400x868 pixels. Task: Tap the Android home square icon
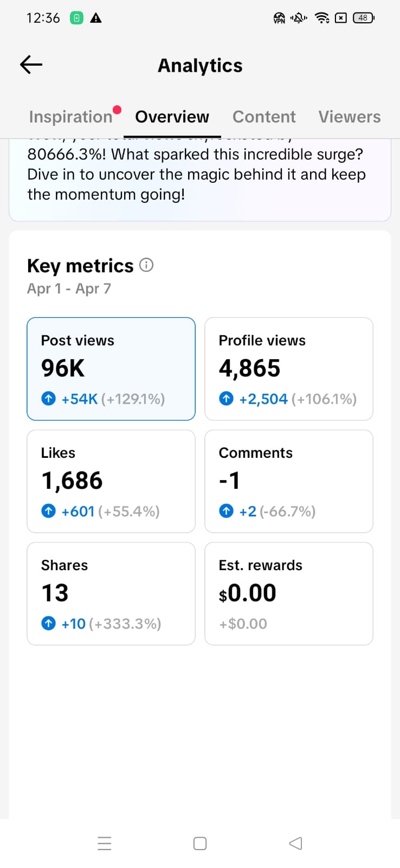200,844
